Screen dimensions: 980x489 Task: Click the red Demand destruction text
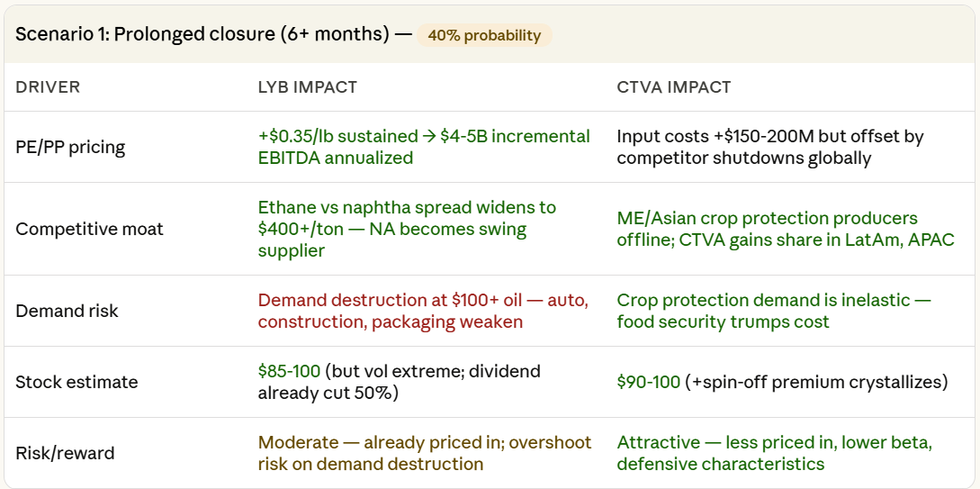[x=423, y=311]
